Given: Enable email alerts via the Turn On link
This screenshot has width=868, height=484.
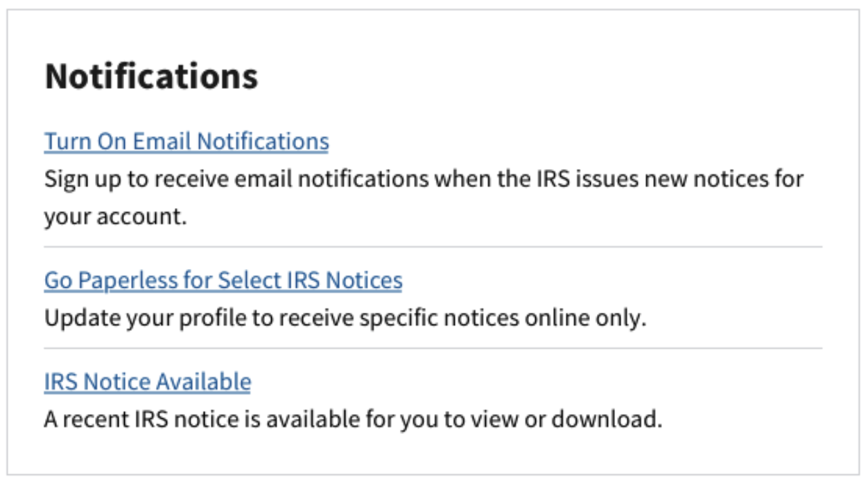Looking at the screenshot, I should [186, 141].
